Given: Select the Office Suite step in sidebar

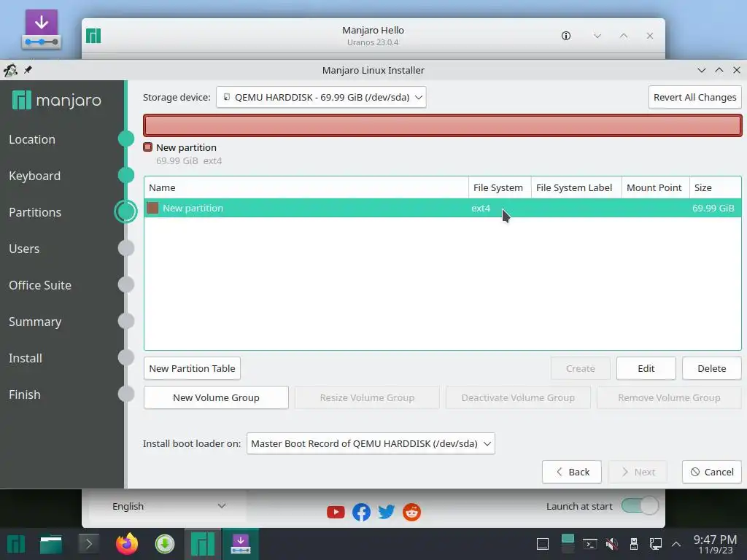Looking at the screenshot, I should coord(40,285).
